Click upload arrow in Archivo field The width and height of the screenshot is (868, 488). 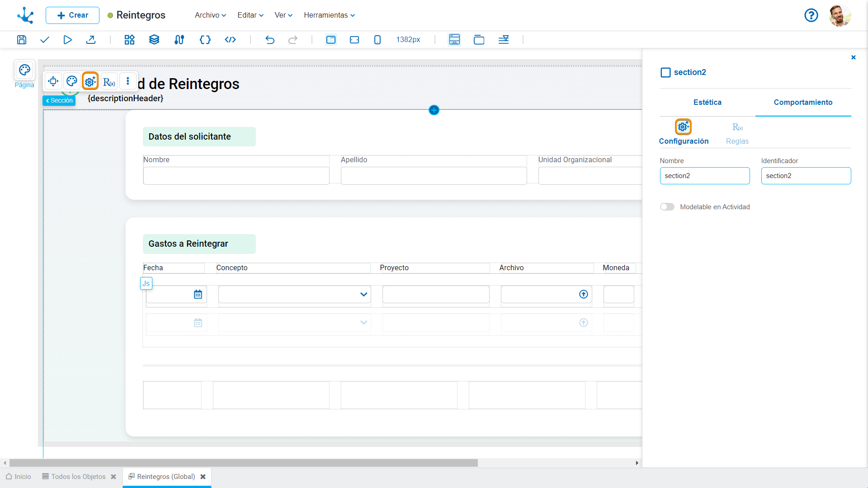[x=584, y=295]
